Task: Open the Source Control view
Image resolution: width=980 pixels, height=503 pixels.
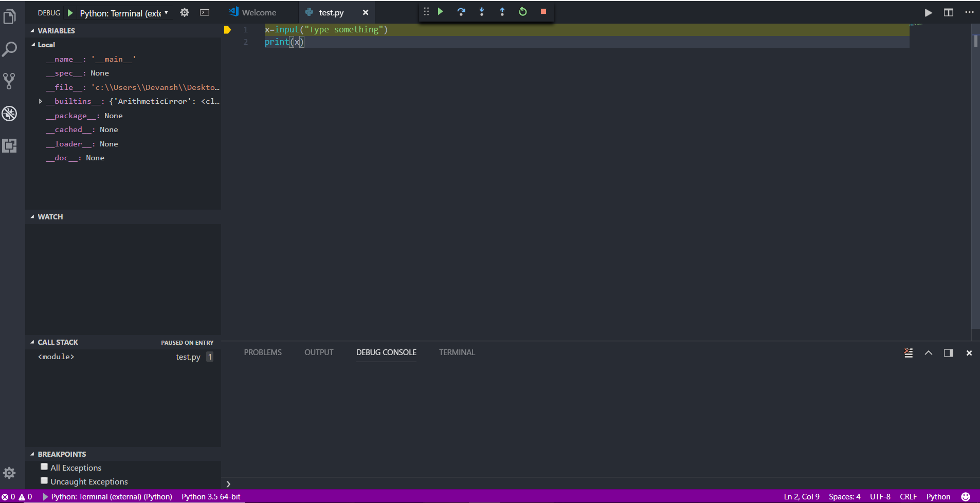Action: (10, 81)
